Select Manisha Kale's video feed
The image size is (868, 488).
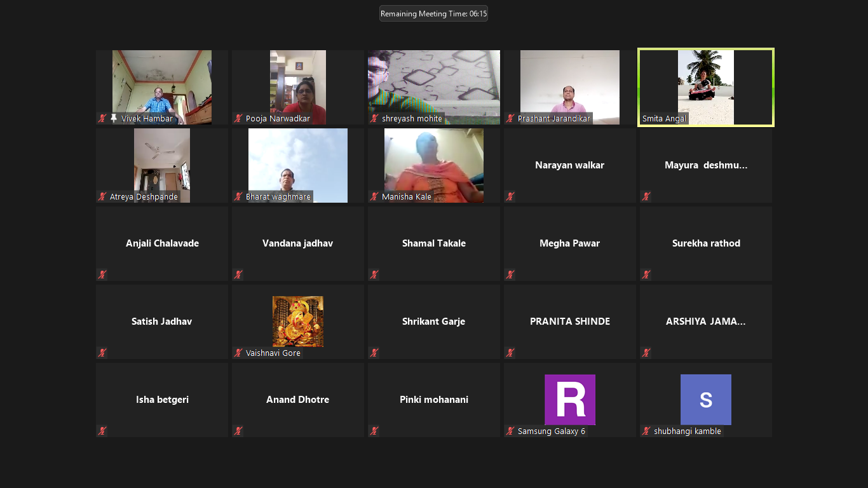pyautogui.click(x=434, y=165)
